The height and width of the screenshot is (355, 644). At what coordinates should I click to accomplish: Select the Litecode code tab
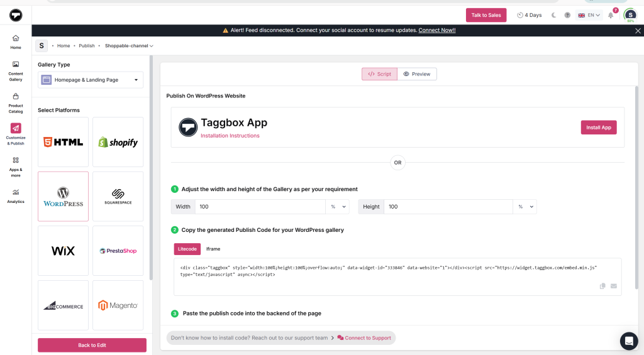[x=187, y=249]
